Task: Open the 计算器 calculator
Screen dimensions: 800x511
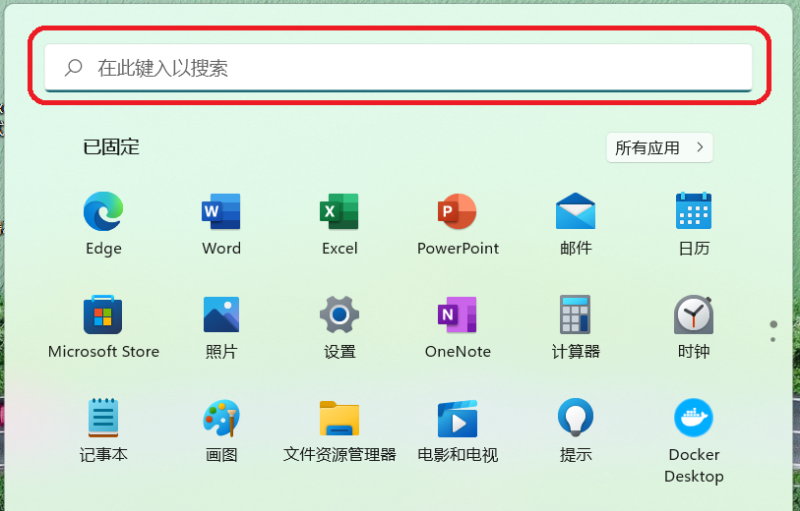Action: click(x=576, y=326)
